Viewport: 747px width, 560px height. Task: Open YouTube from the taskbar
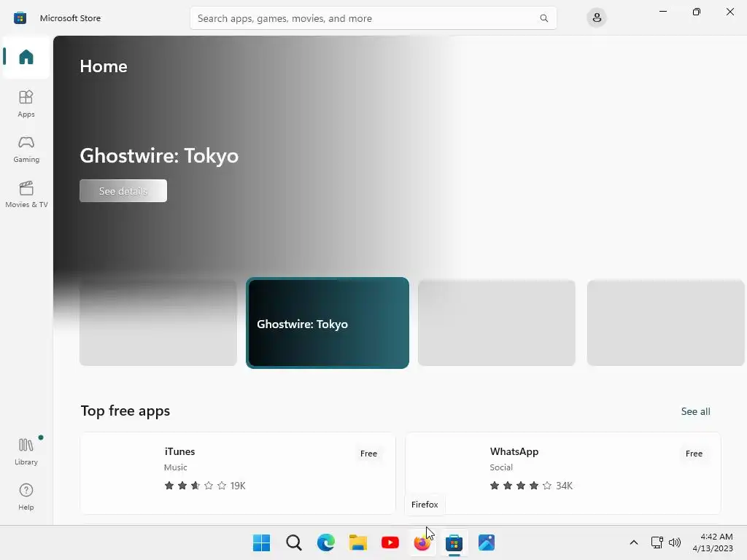click(390, 542)
